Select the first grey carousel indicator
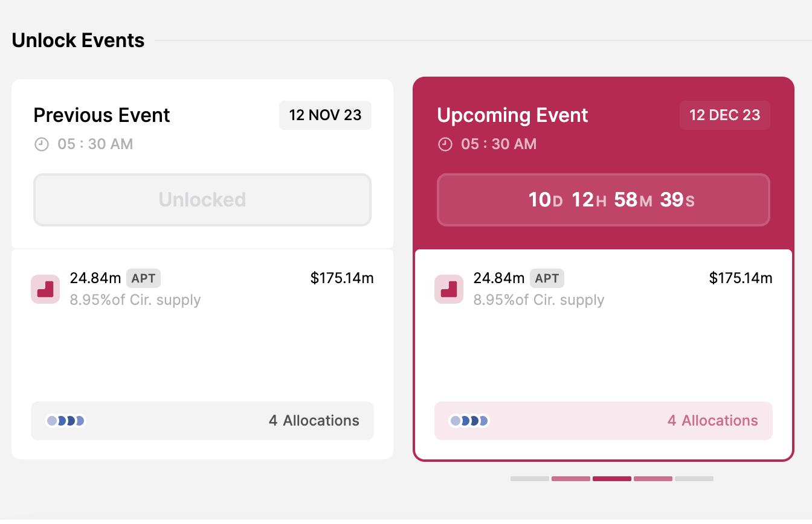The height and width of the screenshot is (524, 812). click(x=529, y=479)
